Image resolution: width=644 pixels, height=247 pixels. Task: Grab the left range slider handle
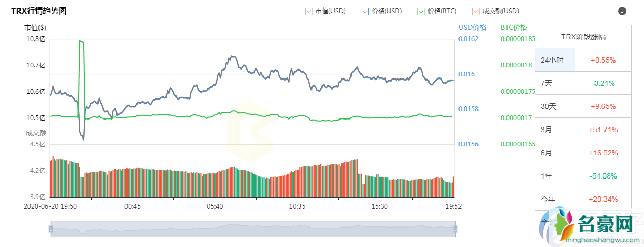tap(51, 229)
